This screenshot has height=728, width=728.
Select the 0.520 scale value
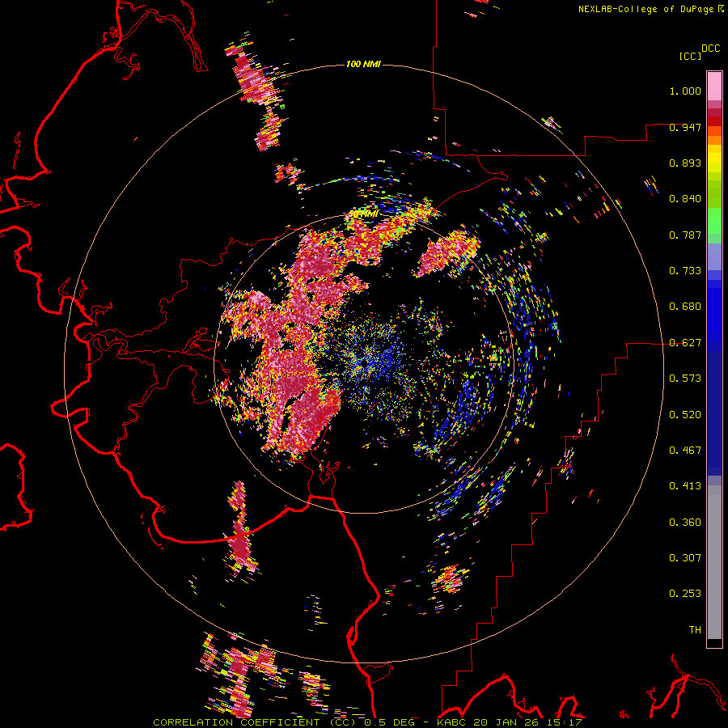pyautogui.click(x=685, y=415)
